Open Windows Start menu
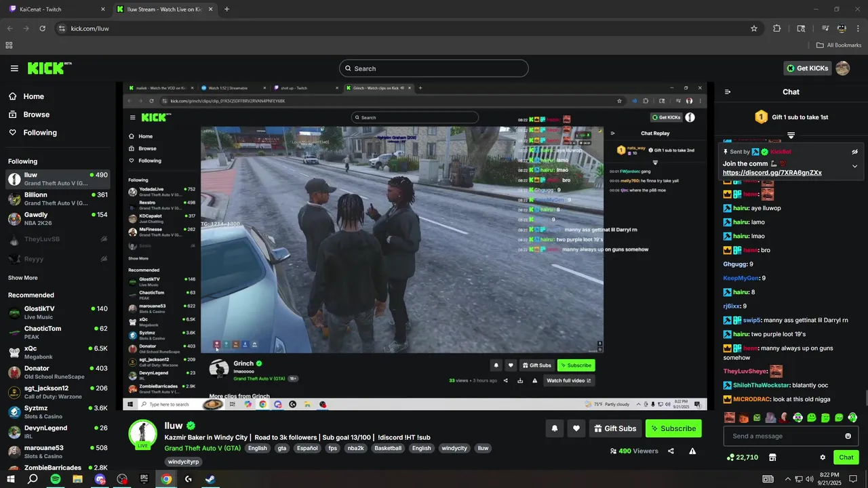Viewport: 868px width, 488px height. [x=10, y=479]
